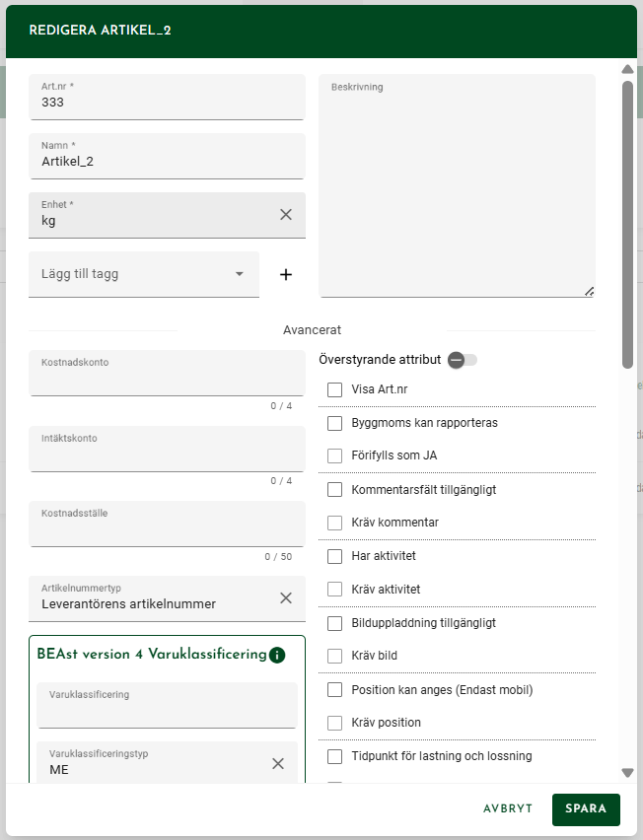Toggle the Överstyrande attribut switch
This screenshot has height=840, width=643.
(x=463, y=360)
